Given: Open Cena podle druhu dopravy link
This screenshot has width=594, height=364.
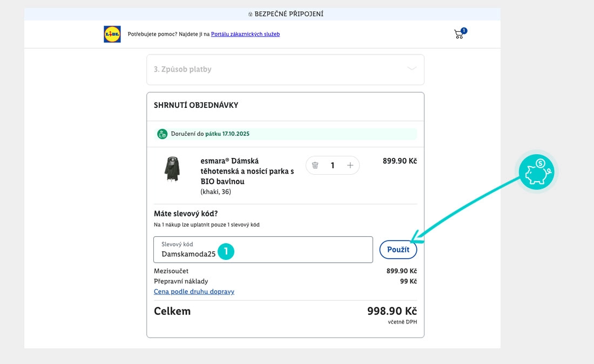Looking at the screenshot, I should point(194,292).
